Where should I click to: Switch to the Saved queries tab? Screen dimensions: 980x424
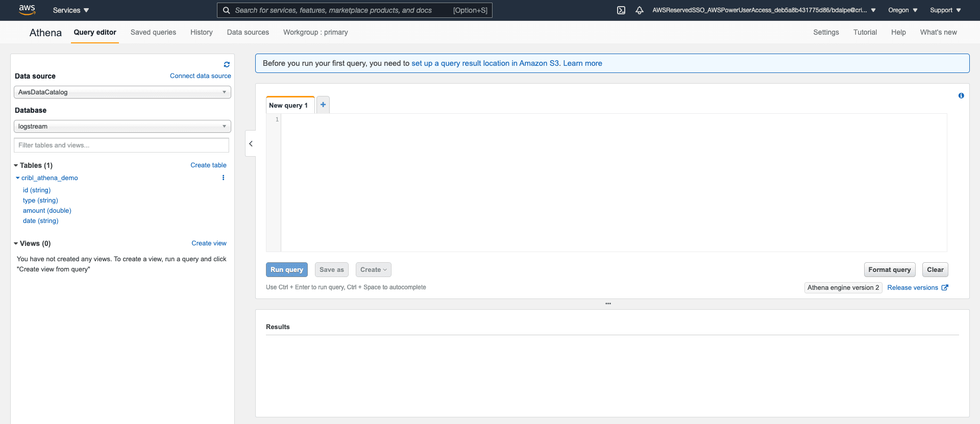[153, 32]
